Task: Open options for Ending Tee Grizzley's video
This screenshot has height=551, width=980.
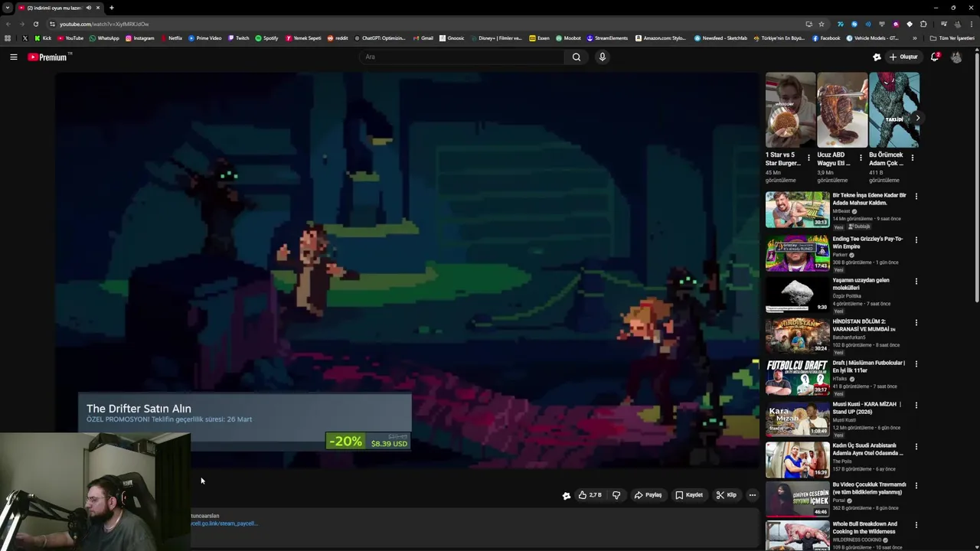Action: [916, 240]
